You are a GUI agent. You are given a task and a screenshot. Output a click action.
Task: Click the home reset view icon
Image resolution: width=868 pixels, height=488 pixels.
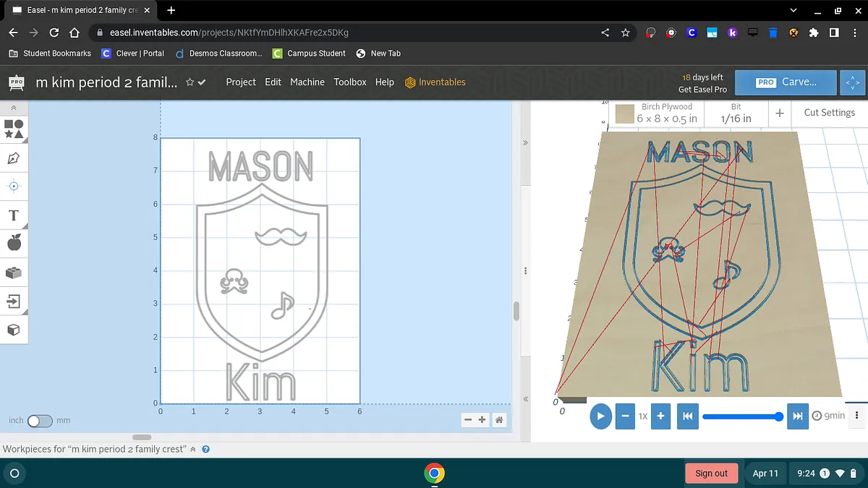499,420
